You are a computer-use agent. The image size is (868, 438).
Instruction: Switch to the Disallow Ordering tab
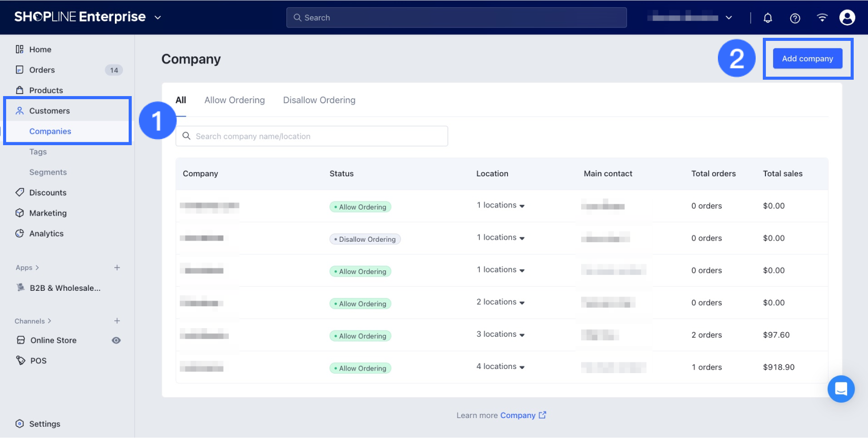tap(319, 100)
